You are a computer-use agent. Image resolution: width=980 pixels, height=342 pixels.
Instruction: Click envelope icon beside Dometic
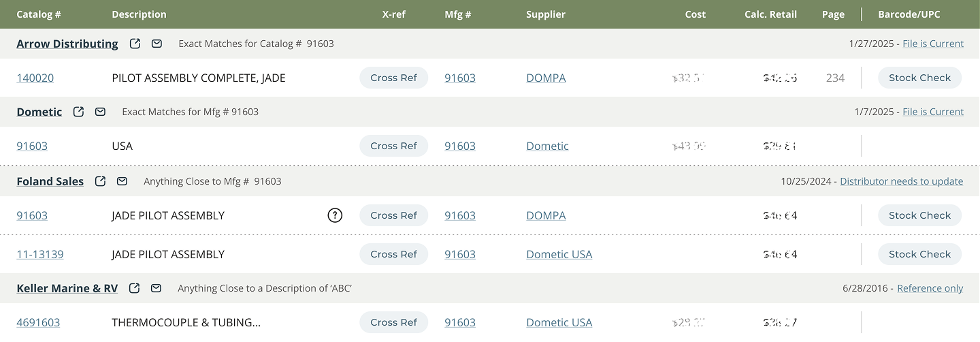pos(100,112)
